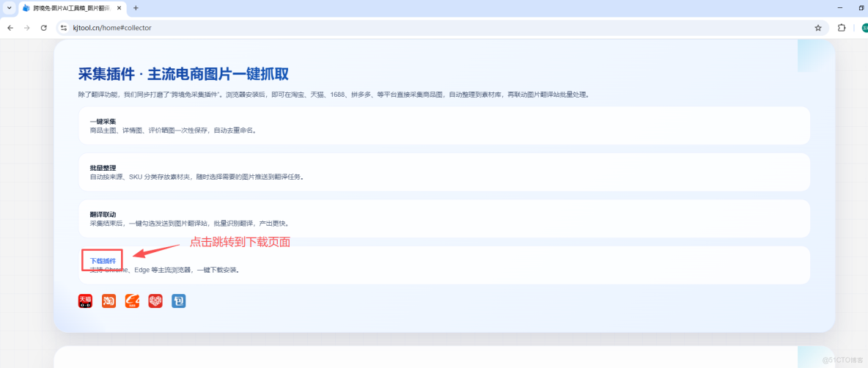
Task: Open the Pinduoduo heart icon
Action: tap(155, 301)
